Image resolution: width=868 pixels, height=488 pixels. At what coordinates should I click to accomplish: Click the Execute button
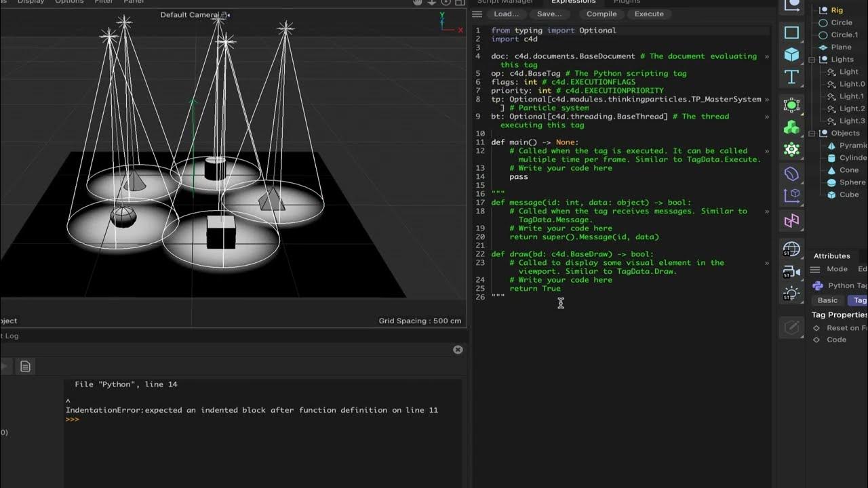(649, 14)
